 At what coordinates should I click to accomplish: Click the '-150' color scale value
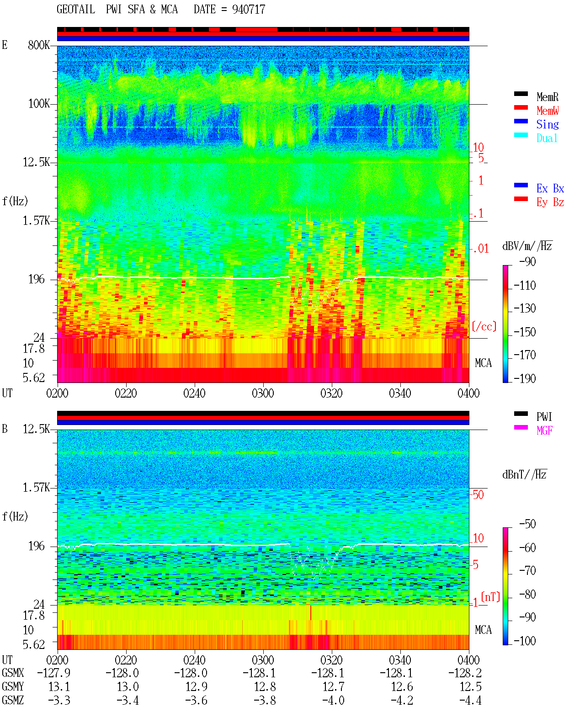[x=525, y=332]
